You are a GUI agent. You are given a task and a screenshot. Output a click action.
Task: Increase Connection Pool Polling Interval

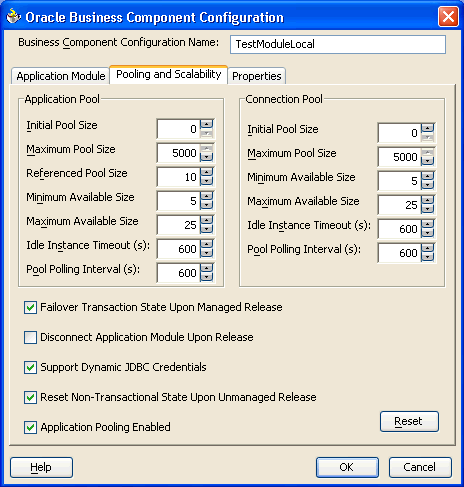click(x=428, y=248)
